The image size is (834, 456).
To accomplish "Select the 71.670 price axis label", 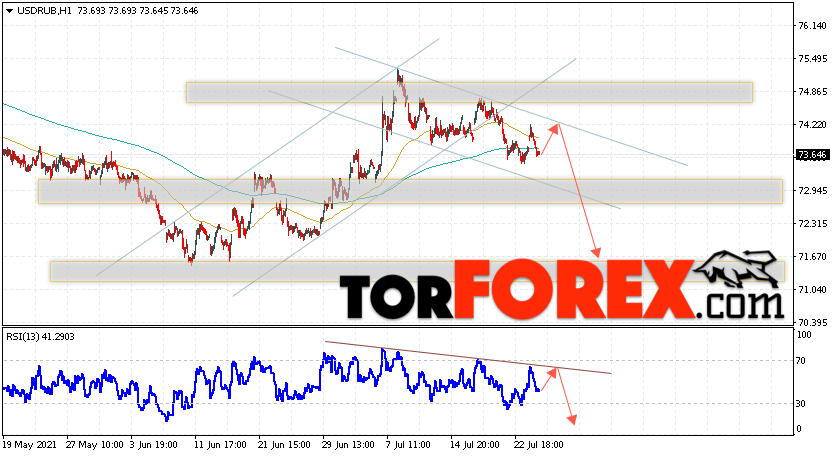I will pyautogui.click(x=813, y=256).
